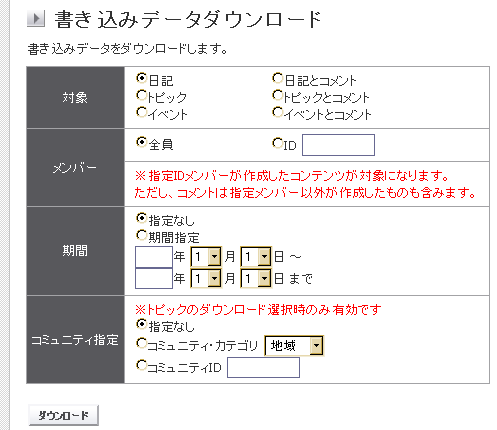Screen dimensions: 497x430
Task: Click the ダウンロード button
Action: 64,415
